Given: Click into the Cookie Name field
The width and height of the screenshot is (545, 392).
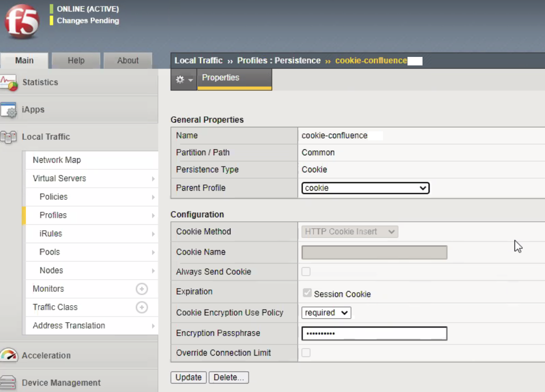Looking at the screenshot, I should coord(374,252).
